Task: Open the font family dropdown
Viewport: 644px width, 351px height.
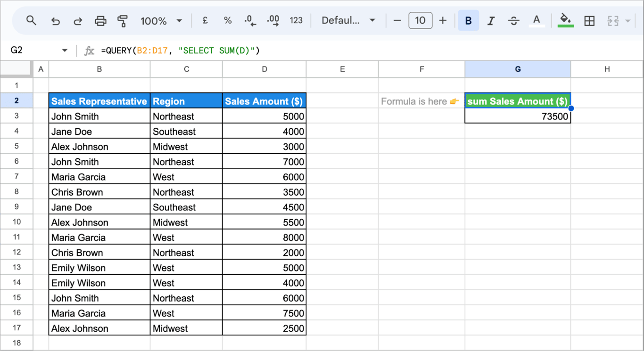Action: 348,20
